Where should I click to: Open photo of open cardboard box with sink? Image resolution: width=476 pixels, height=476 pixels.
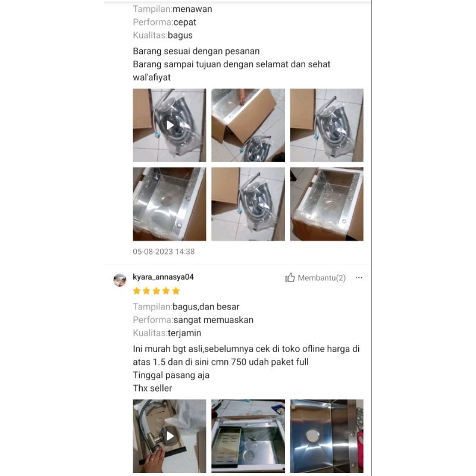248,125
